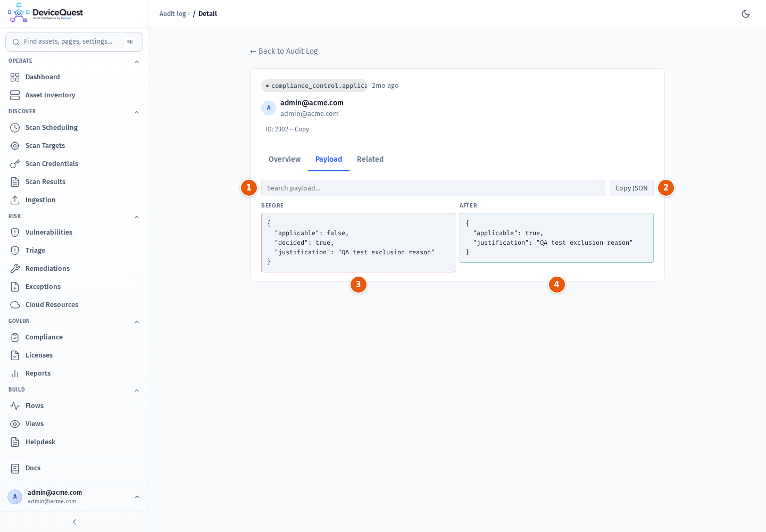Click Helpdesk document icon
766x532 pixels.
[15, 442]
